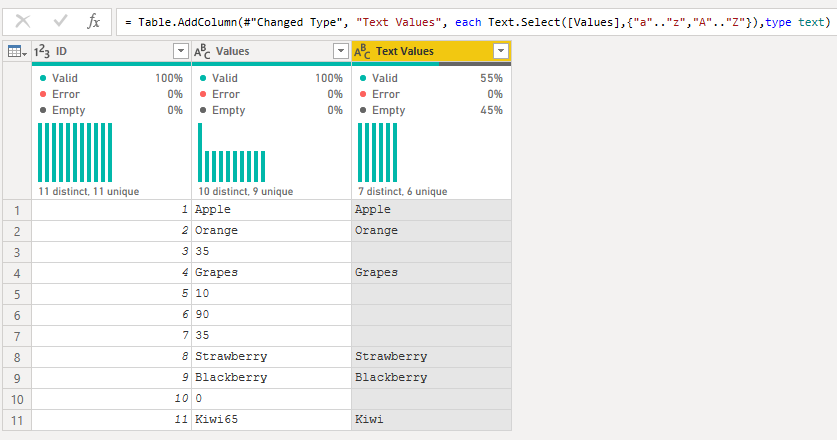Image resolution: width=837 pixels, height=440 pixels.
Task: Click '10 distinct, 9 unique' label
Action: click(x=246, y=191)
